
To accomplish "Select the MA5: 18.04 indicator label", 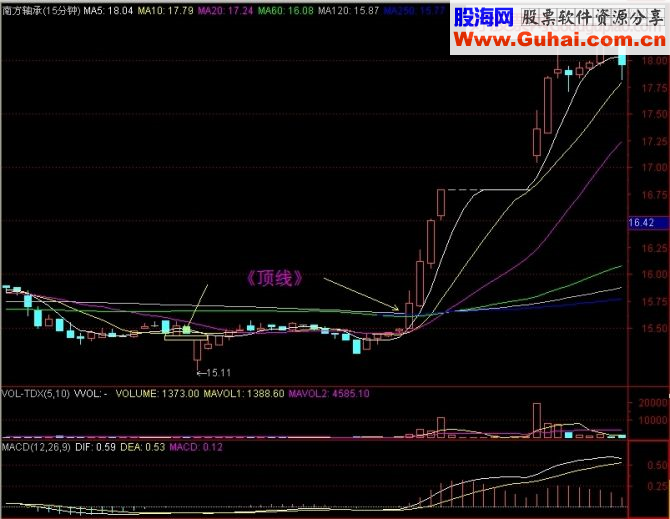I will tap(108, 11).
